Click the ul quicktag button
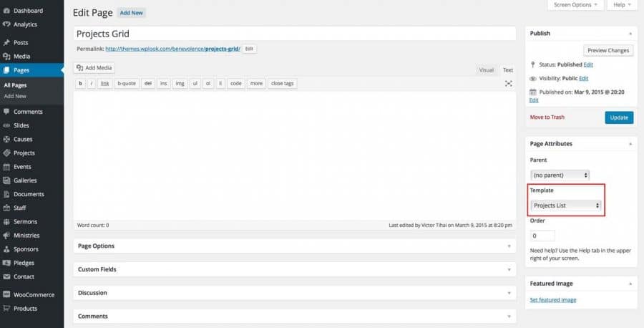 tap(195, 84)
